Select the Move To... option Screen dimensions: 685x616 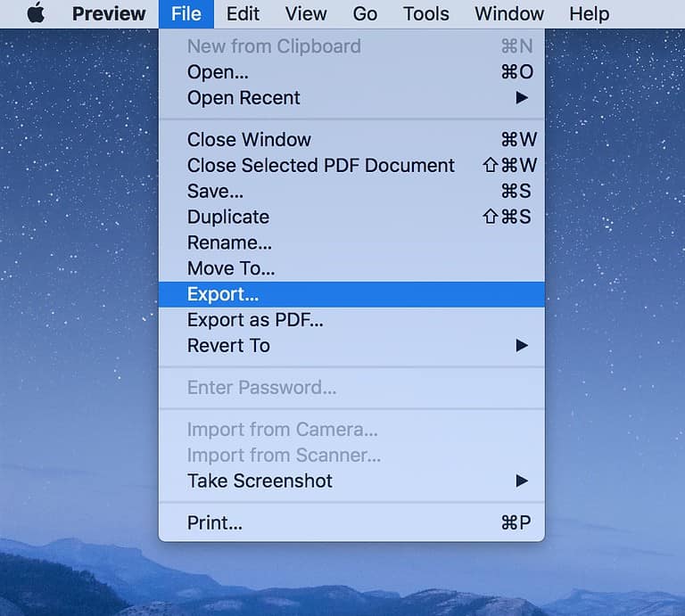(230, 268)
